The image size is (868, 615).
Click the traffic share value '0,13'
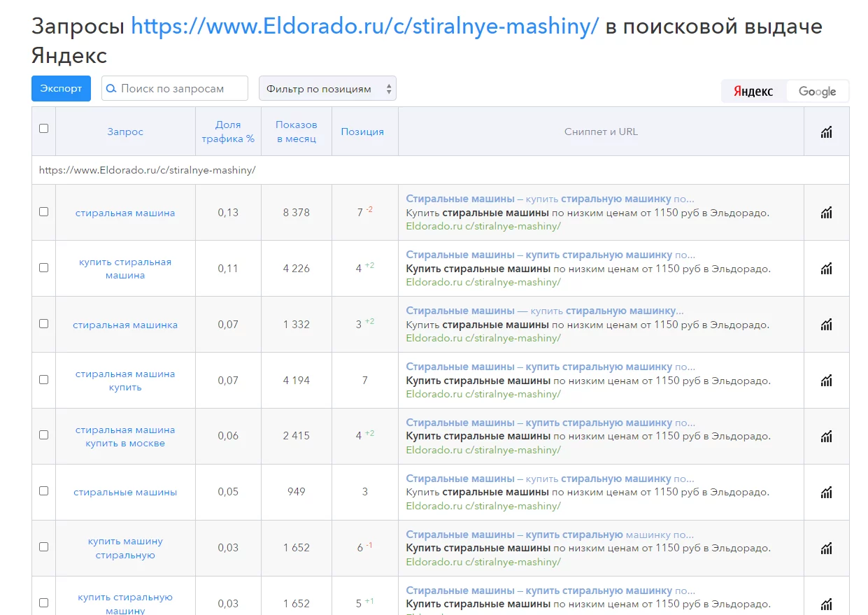point(228,212)
